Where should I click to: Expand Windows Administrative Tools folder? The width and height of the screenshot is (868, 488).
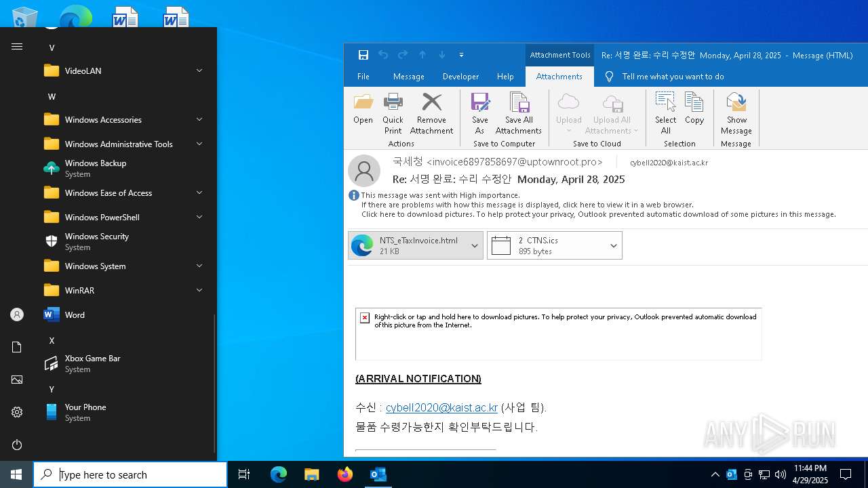[125, 144]
